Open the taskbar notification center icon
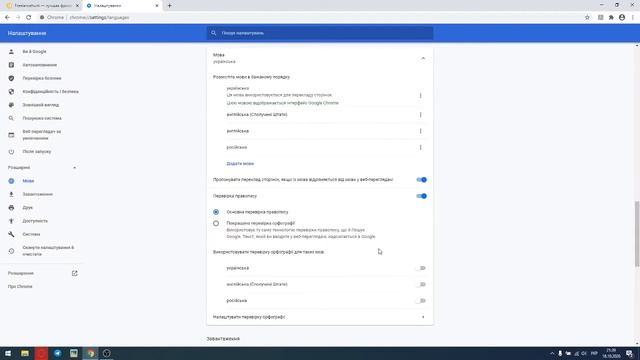Viewport: 640px width, 360px height. (x=629, y=353)
